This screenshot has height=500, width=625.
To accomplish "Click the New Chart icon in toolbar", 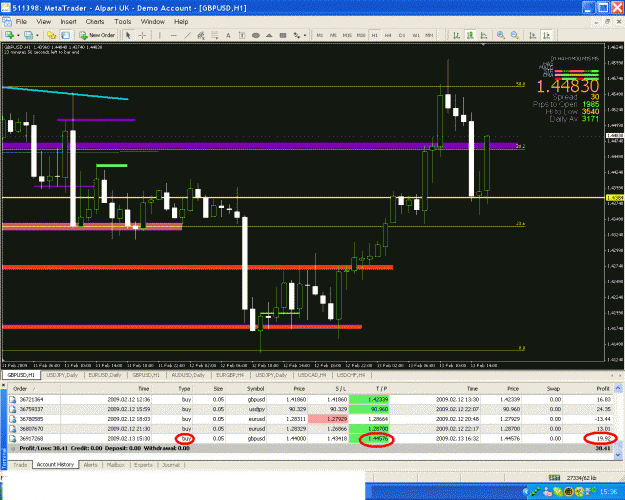I will point(9,35).
